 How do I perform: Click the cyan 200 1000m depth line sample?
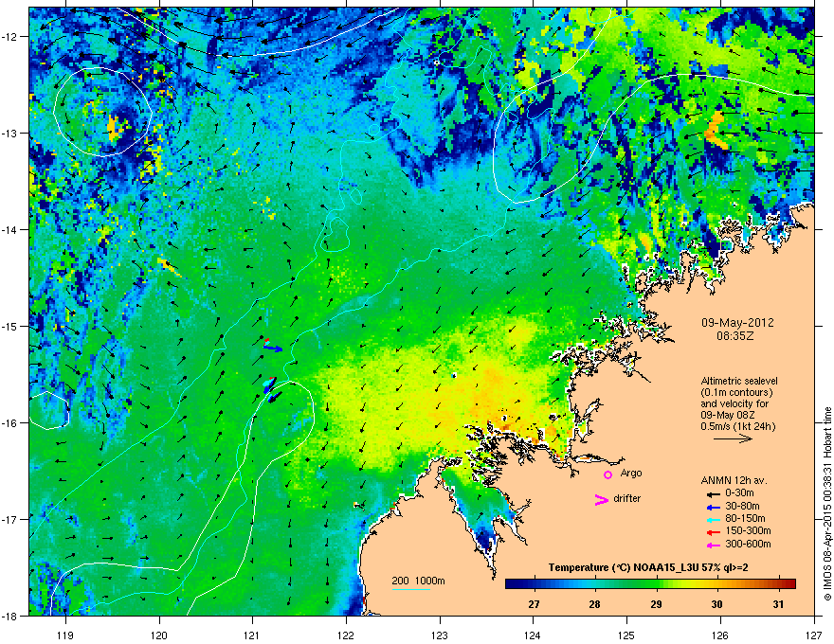pyautogui.click(x=411, y=589)
